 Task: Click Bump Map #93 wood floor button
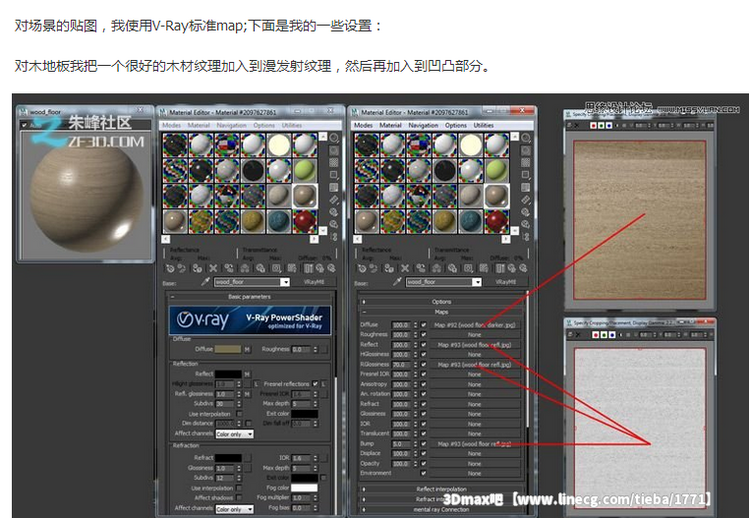point(474,444)
